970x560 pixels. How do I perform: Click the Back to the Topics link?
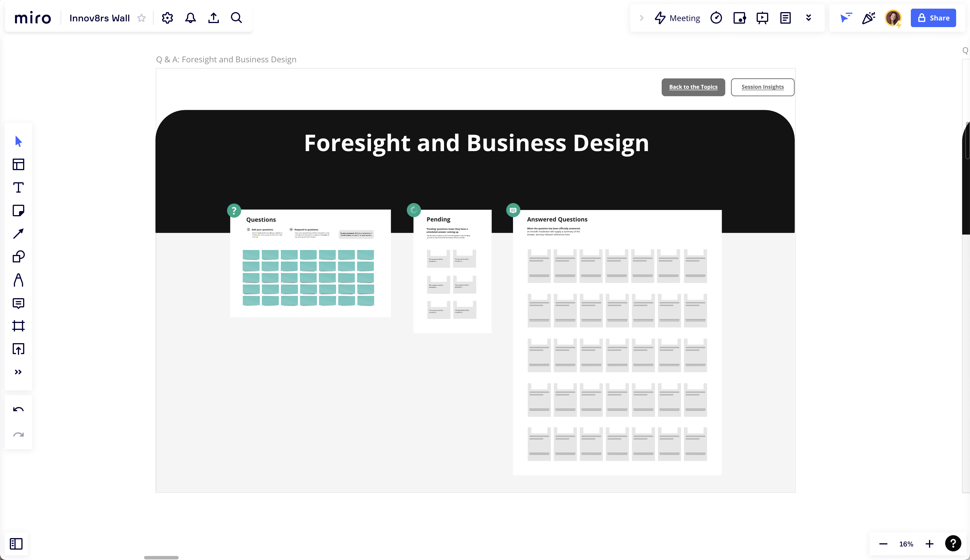[693, 87]
